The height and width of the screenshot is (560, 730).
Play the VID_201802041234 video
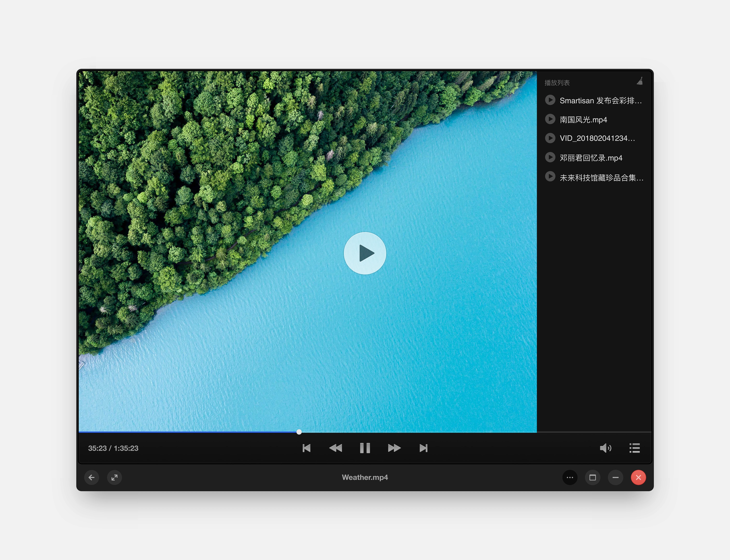tap(550, 138)
